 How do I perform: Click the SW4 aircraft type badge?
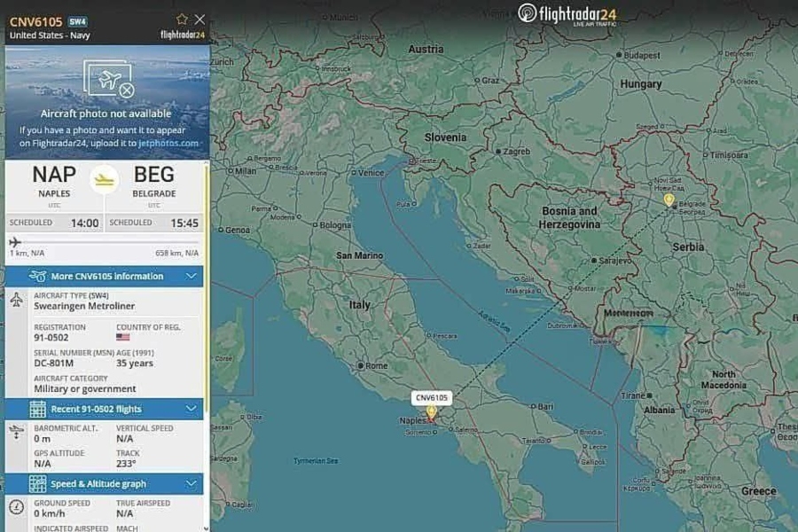coord(78,20)
